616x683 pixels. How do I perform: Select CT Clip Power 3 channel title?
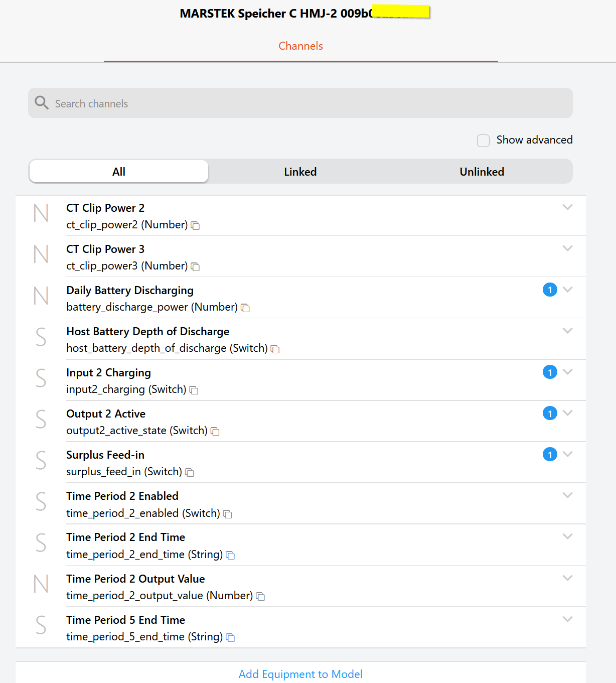[x=105, y=249]
